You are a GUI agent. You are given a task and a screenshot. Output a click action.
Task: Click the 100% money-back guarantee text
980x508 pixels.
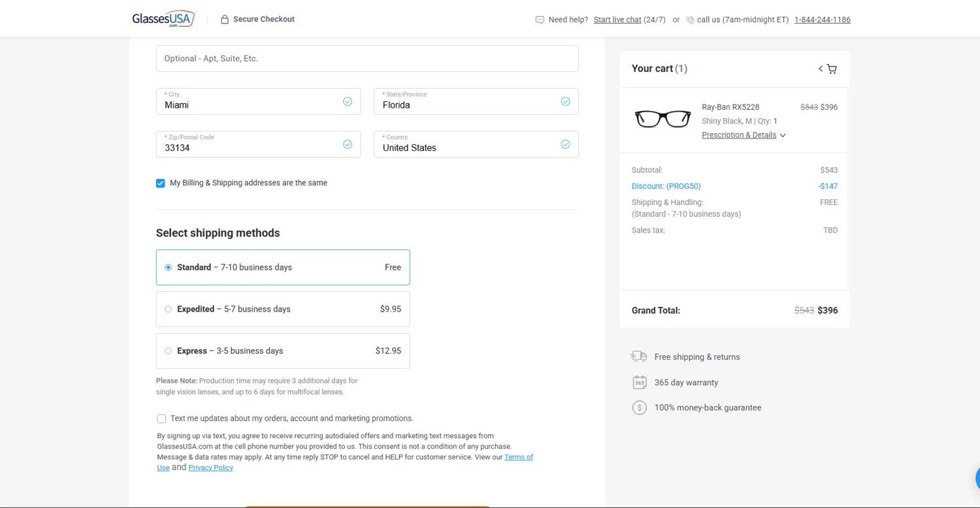[708, 407]
